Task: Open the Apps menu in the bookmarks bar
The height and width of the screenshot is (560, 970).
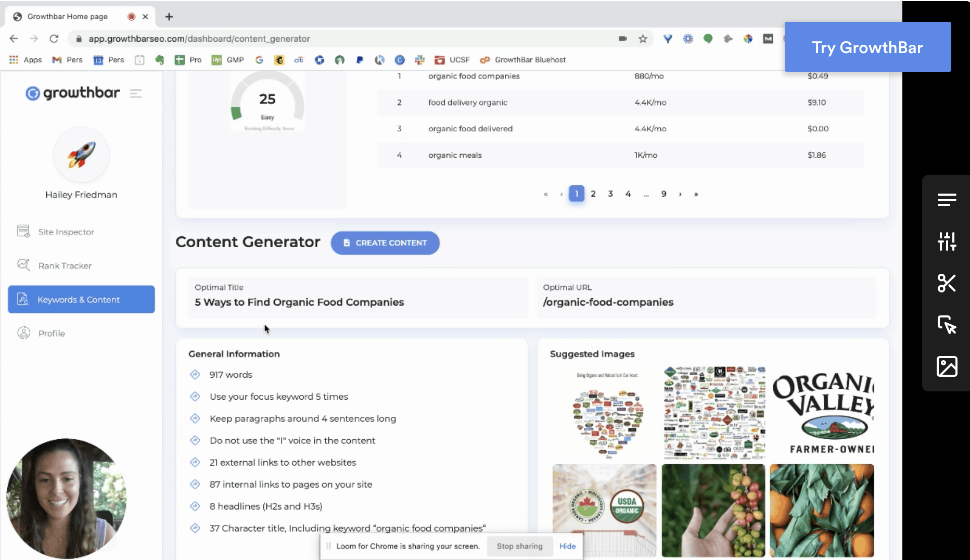Action: pos(25,59)
